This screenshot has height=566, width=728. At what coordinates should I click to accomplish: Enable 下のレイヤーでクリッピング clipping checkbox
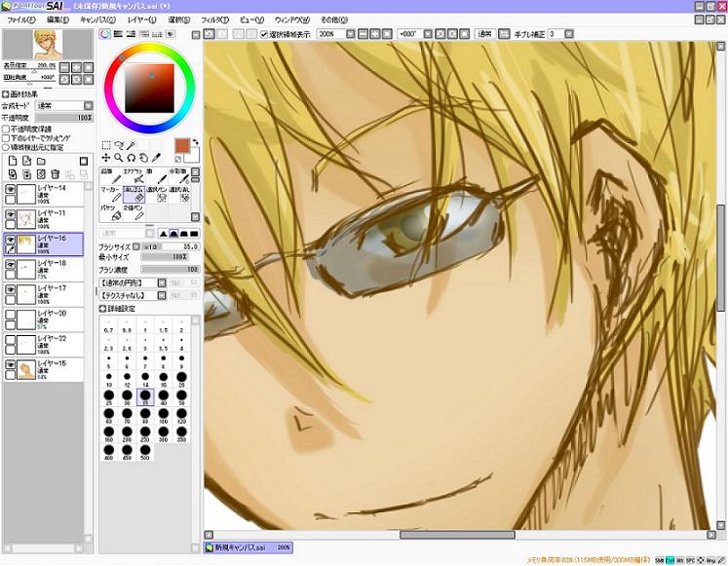click(x=6, y=138)
